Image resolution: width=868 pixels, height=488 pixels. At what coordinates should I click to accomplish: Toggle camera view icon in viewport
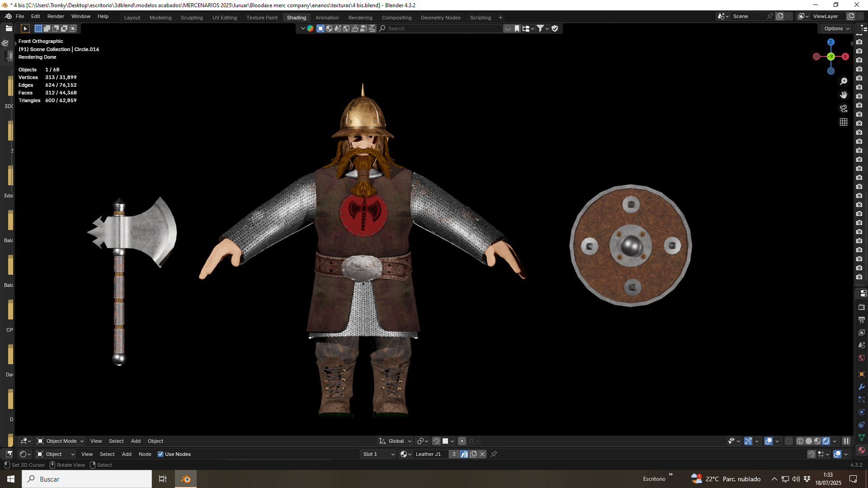coord(844,108)
